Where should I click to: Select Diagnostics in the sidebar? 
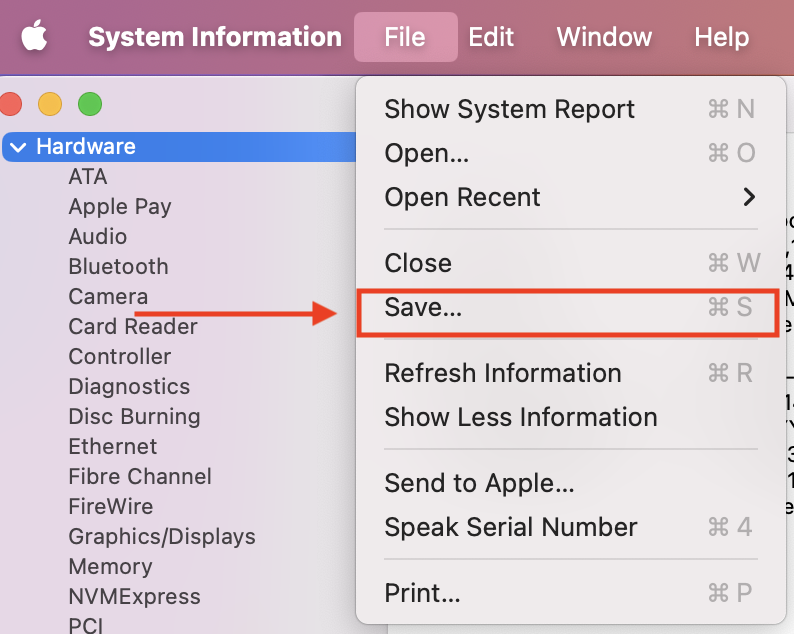coord(129,387)
